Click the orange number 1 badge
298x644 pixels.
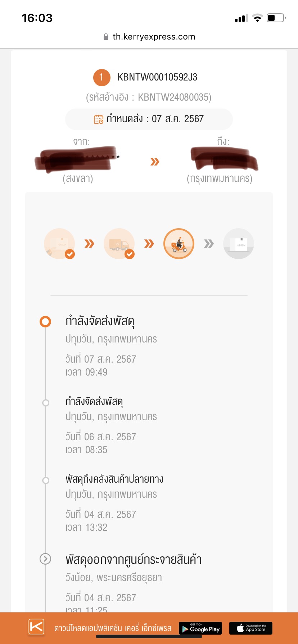pyautogui.click(x=102, y=78)
